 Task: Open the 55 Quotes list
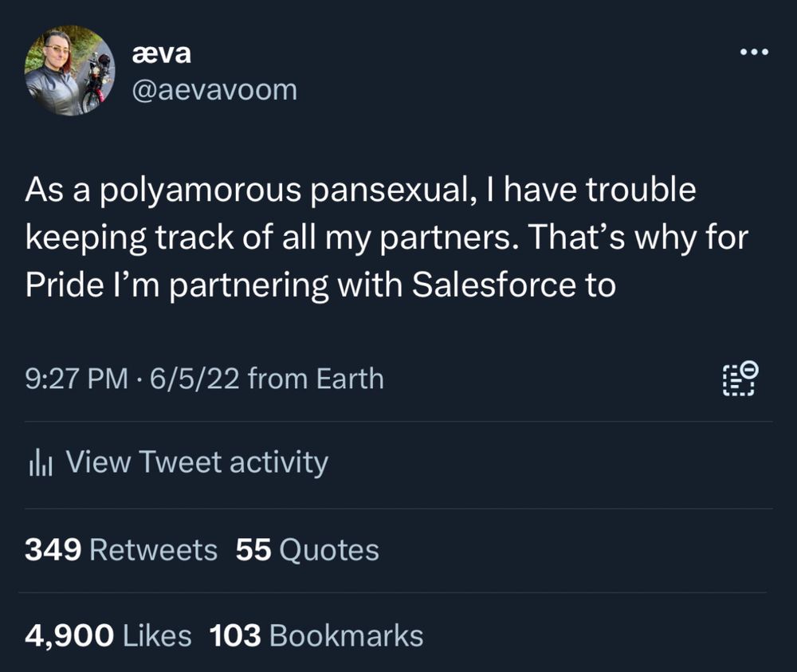[x=307, y=549]
